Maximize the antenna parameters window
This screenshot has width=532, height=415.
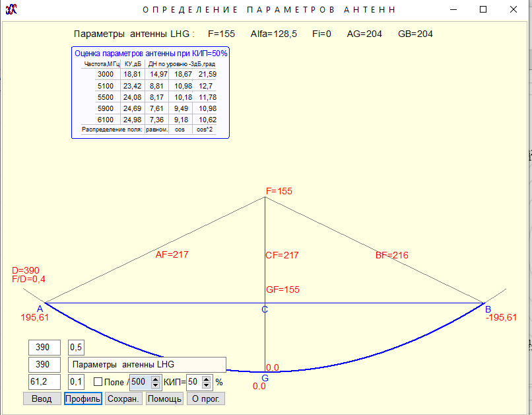(483, 9)
